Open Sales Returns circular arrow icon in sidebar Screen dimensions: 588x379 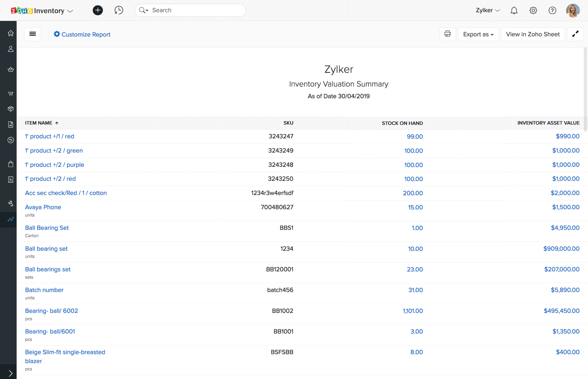pyautogui.click(x=11, y=140)
